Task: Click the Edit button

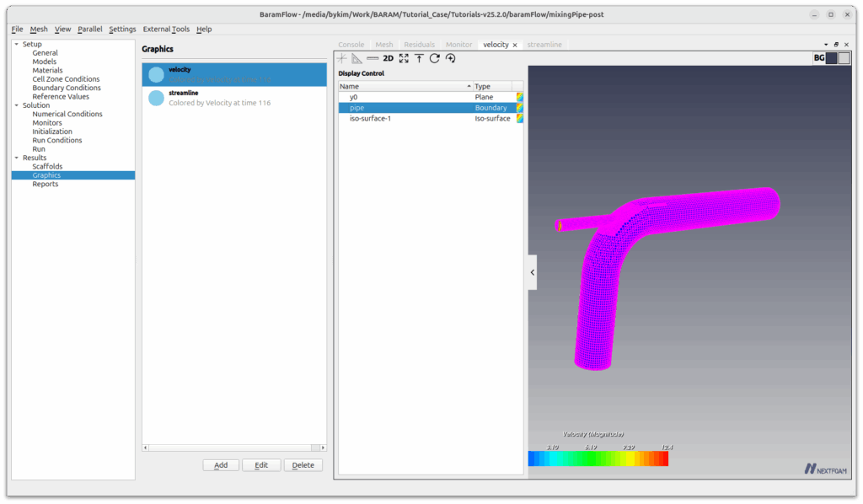Action: tap(261, 465)
